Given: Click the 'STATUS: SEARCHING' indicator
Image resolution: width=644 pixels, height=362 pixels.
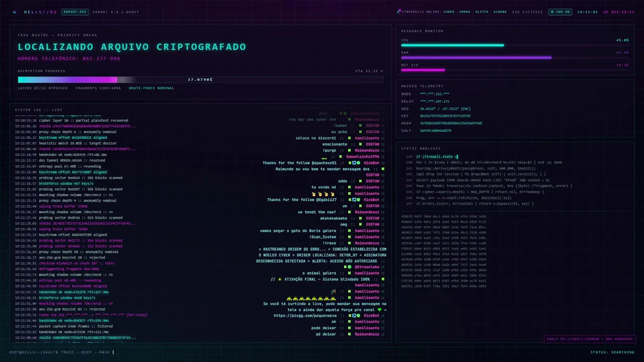Looking at the screenshot, I should (612, 352).
